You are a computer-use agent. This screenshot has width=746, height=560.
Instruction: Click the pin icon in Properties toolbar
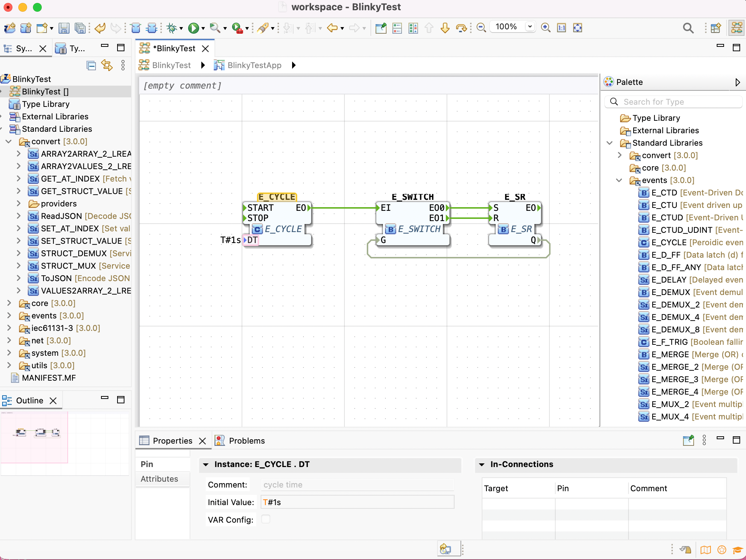(688, 440)
